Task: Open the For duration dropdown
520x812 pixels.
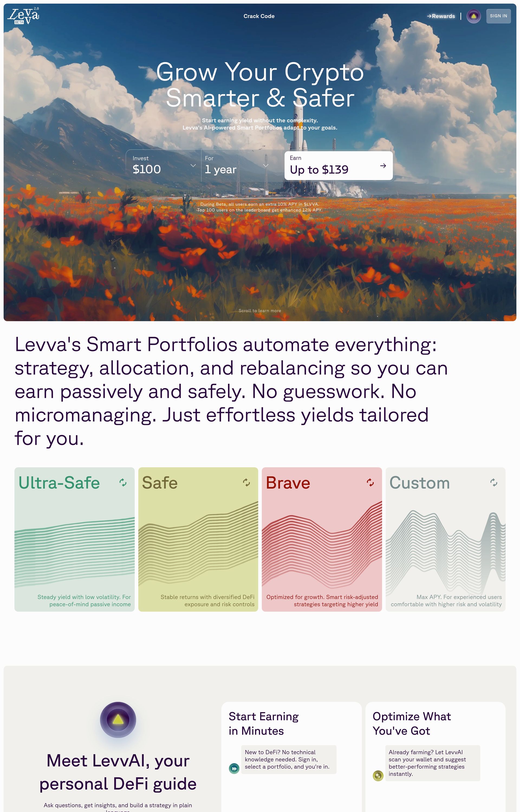Action: pyautogui.click(x=266, y=166)
